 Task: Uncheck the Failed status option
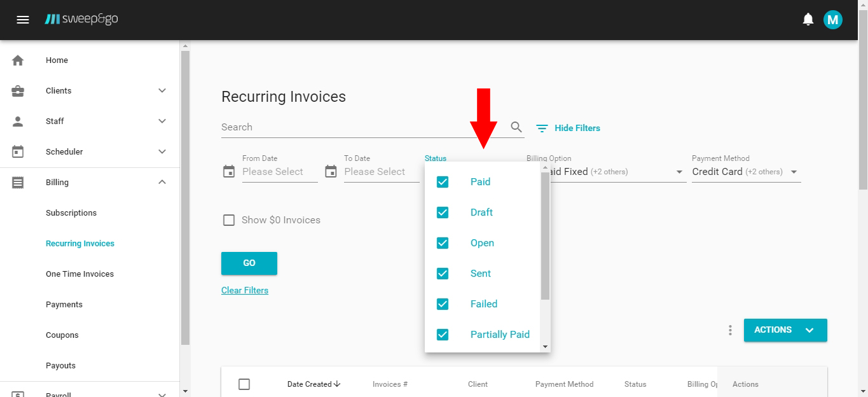443,304
